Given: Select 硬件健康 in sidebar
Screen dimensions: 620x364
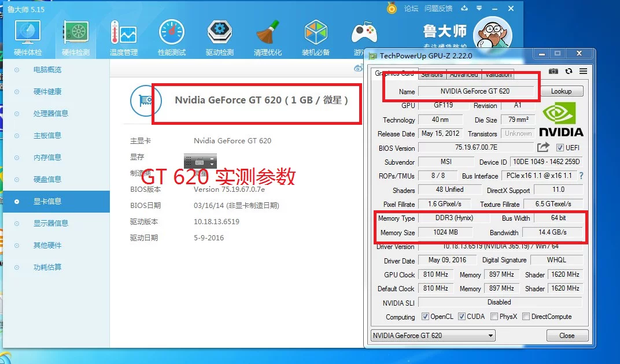Looking at the screenshot, I should (47, 92).
